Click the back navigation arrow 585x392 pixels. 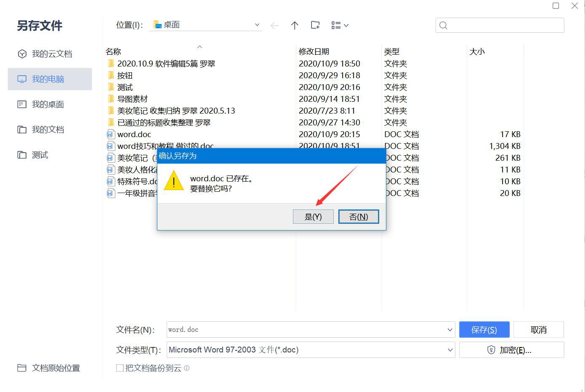pos(274,26)
